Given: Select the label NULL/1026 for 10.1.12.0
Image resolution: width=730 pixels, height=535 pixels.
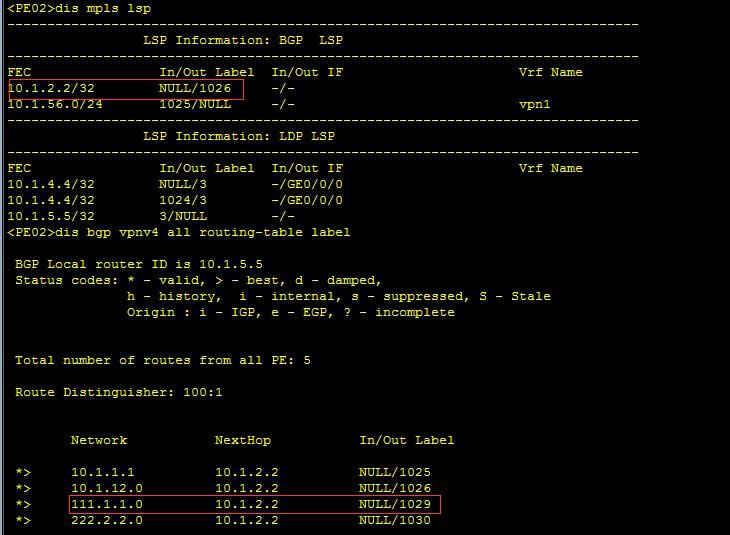Looking at the screenshot, I should tap(394, 488).
